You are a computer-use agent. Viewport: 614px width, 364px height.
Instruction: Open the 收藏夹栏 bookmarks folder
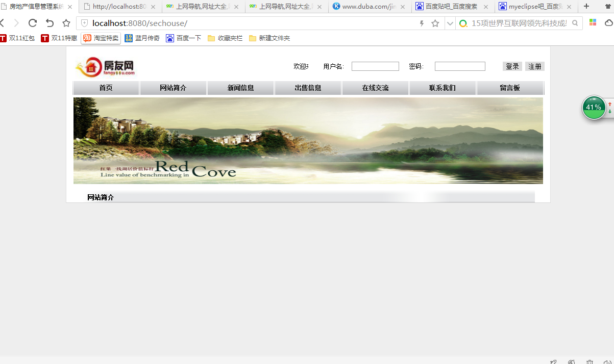[x=225, y=38]
